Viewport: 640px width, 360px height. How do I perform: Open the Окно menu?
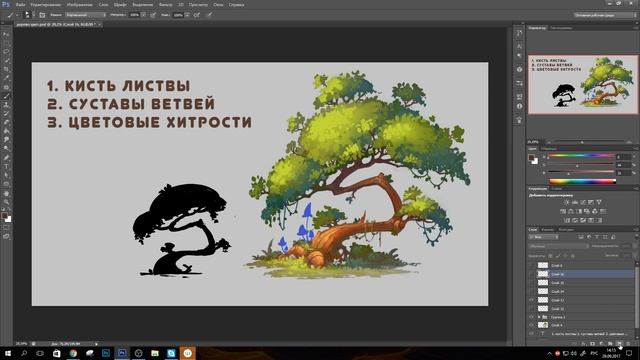click(218, 4)
